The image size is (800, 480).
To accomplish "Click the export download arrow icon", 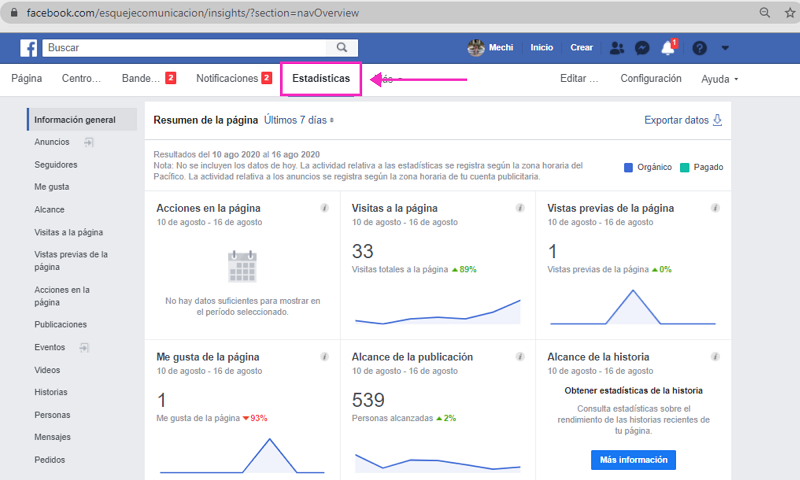I will pyautogui.click(x=717, y=120).
